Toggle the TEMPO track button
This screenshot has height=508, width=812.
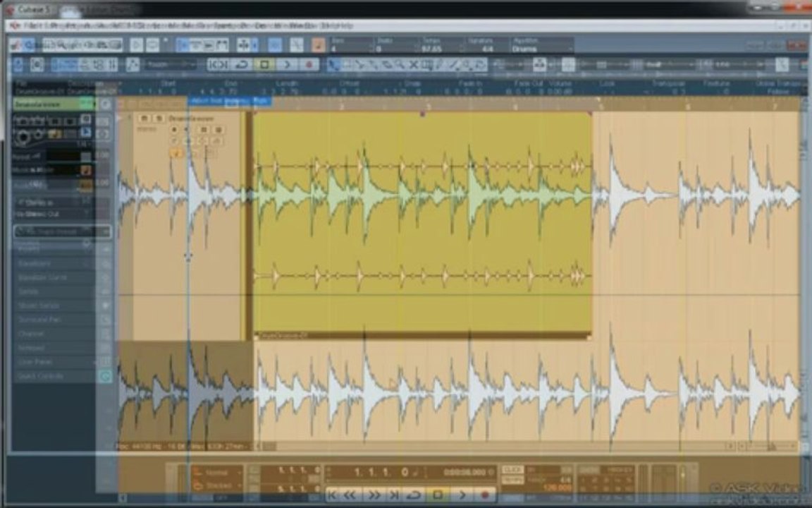click(x=512, y=480)
